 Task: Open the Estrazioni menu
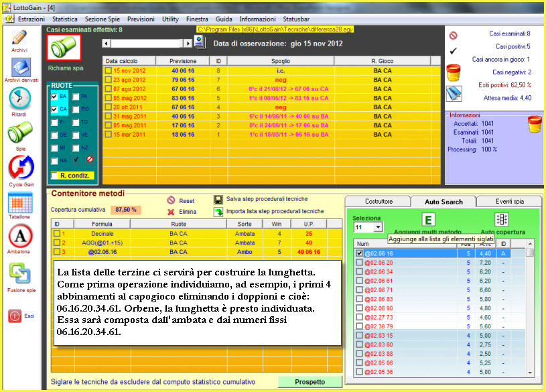pos(31,19)
